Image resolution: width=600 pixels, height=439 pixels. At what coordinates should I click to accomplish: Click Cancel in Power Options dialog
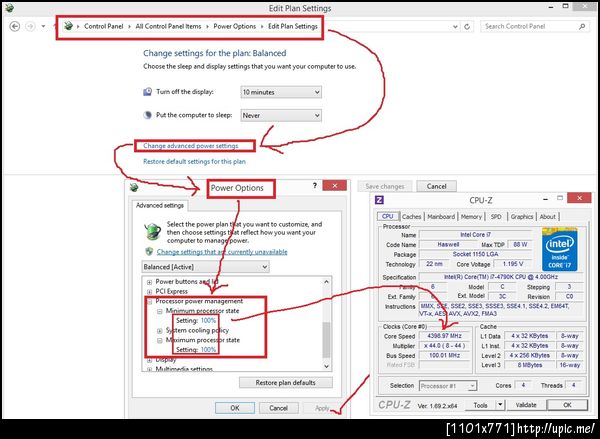[x=278, y=408]
